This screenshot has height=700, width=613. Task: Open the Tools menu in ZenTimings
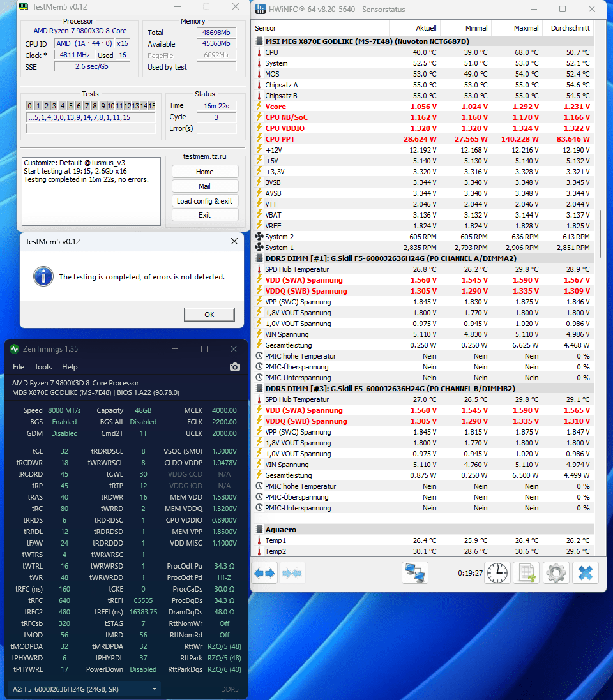point(43,367)
